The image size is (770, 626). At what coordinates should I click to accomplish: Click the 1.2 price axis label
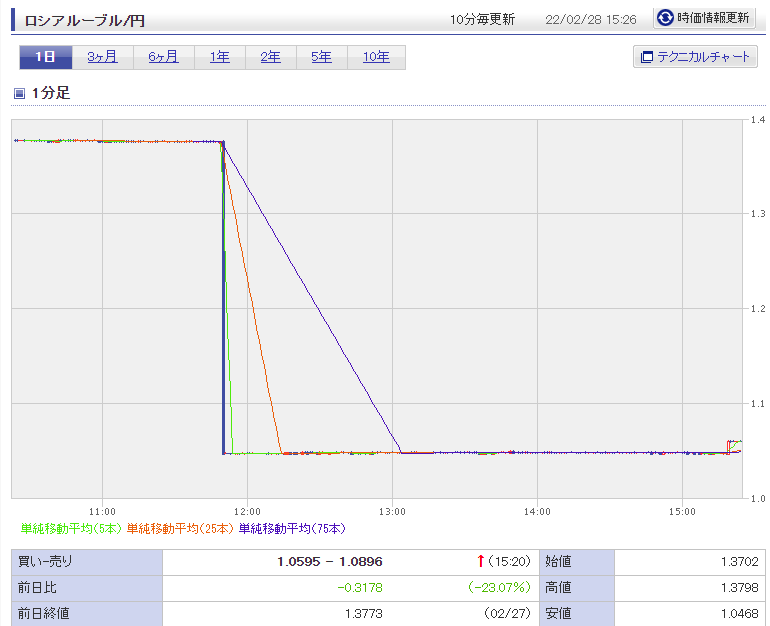758,308
